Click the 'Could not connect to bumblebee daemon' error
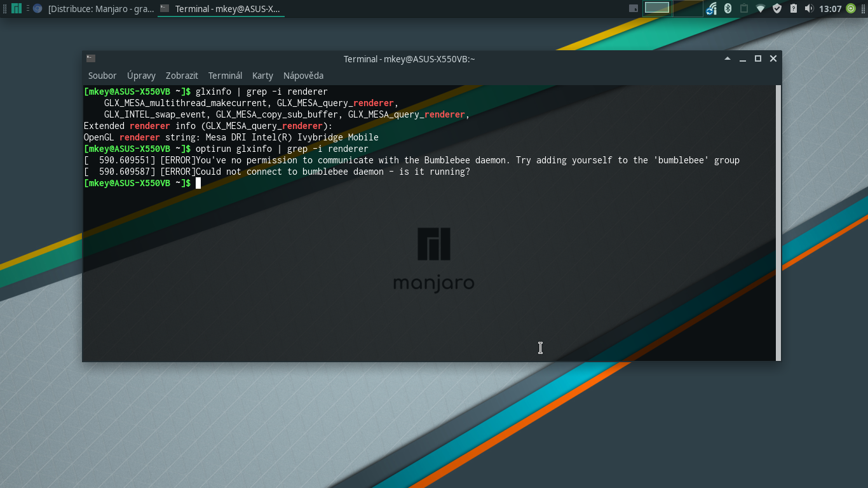868x488 pixels. (x=277, y=172)
